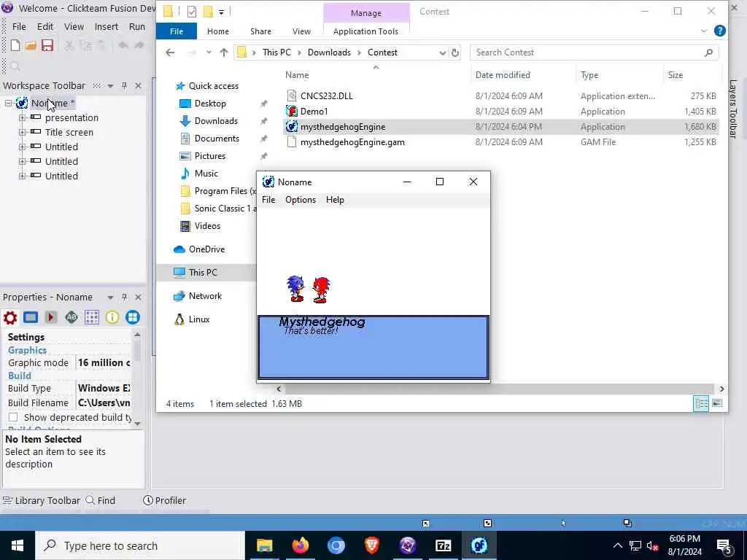Refresh the Contest folder view
This screenshot has height=560, width=747.
point(455,52)
